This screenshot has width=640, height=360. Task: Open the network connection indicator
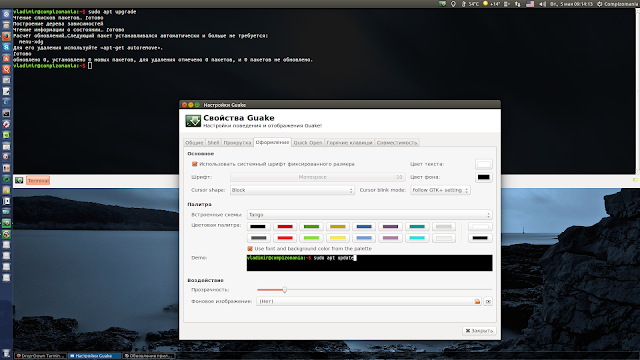pos(518,4)
